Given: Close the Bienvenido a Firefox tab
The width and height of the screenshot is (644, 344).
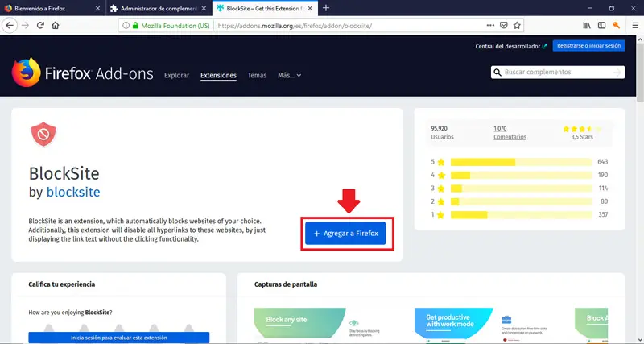Looking at the screenshot, I should coord(97,8).
